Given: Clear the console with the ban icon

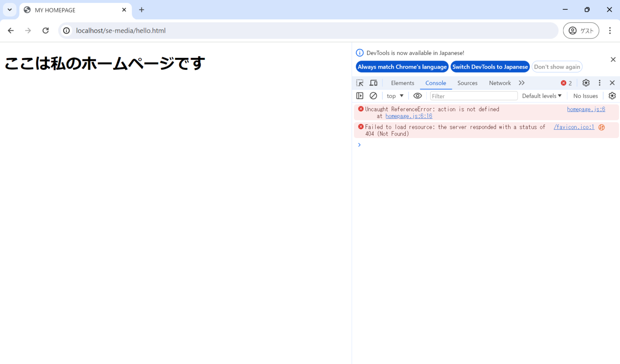Looking at the screenshot, I should (373, 96).
